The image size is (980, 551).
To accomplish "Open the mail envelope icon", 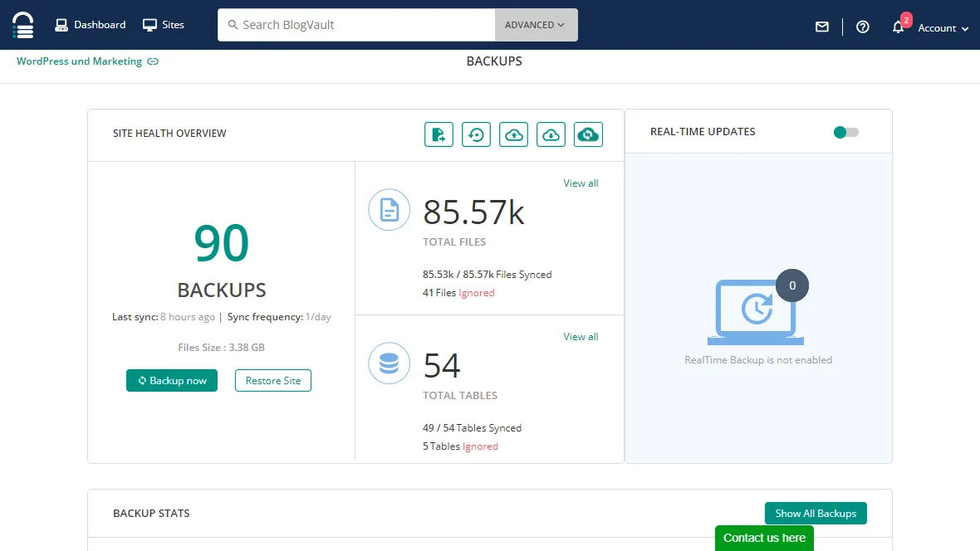I will click(822, 27).
